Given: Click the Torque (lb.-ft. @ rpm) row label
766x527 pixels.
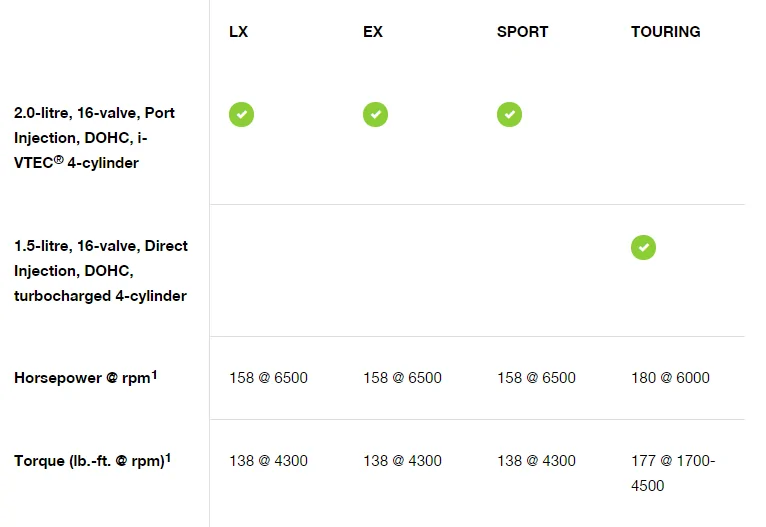Looking at the screenshot, I should pyautogui.click(x=88, y=462).
